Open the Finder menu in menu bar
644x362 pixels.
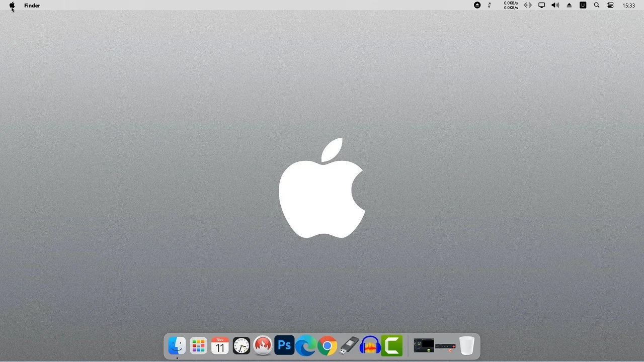click(x=32, y=6)
